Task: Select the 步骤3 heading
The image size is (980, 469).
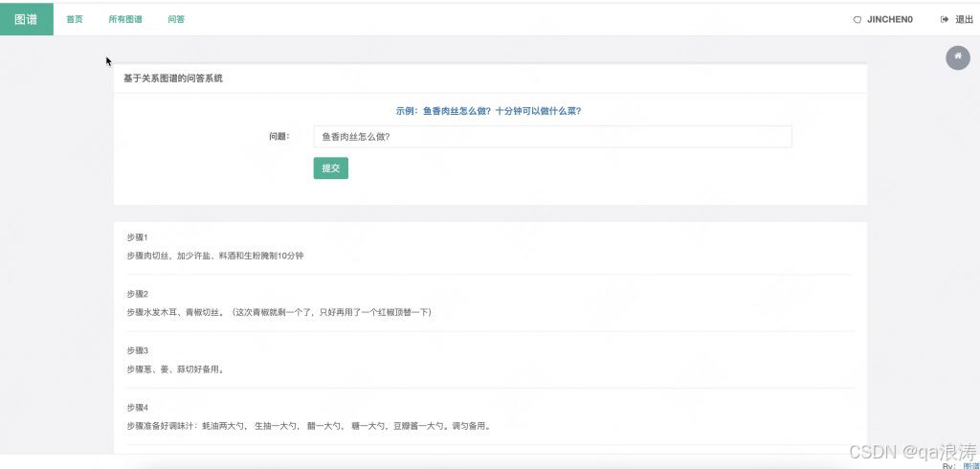Action: 137,350
